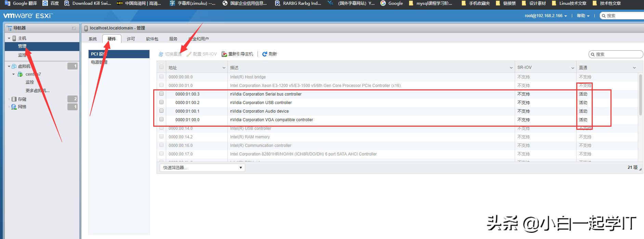Click the localhost.localdomain host icon in the title
This screenshot has height=239, width=644.
point(86,28)
